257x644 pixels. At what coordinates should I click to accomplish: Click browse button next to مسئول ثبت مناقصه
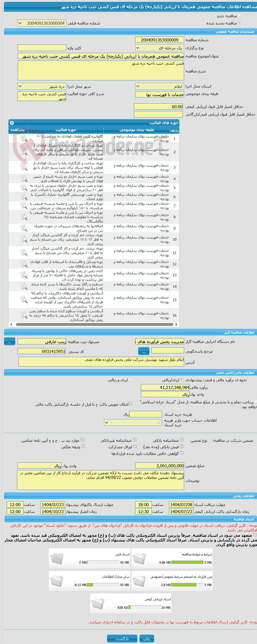tap(10, 342)
